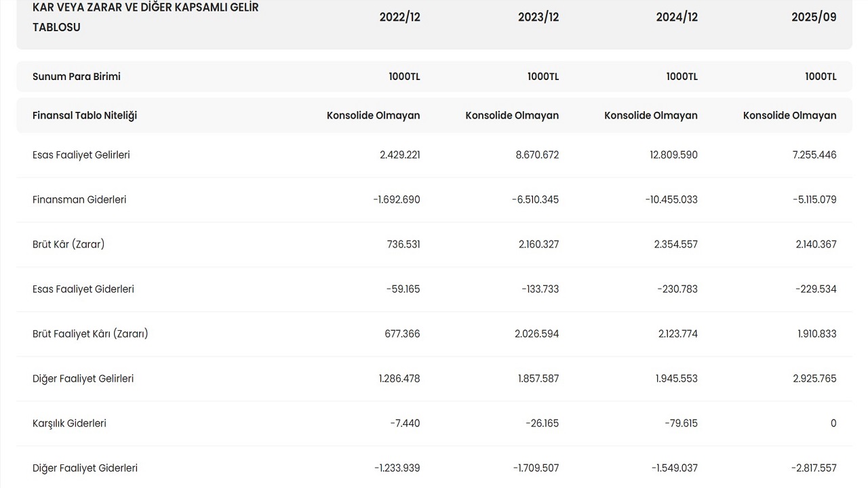Click the Finansal Tablo Niteliği row label

[85, 115]
